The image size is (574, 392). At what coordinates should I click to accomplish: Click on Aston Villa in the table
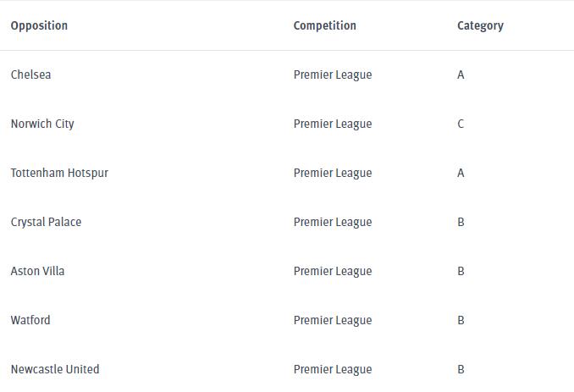click(37, 271)
